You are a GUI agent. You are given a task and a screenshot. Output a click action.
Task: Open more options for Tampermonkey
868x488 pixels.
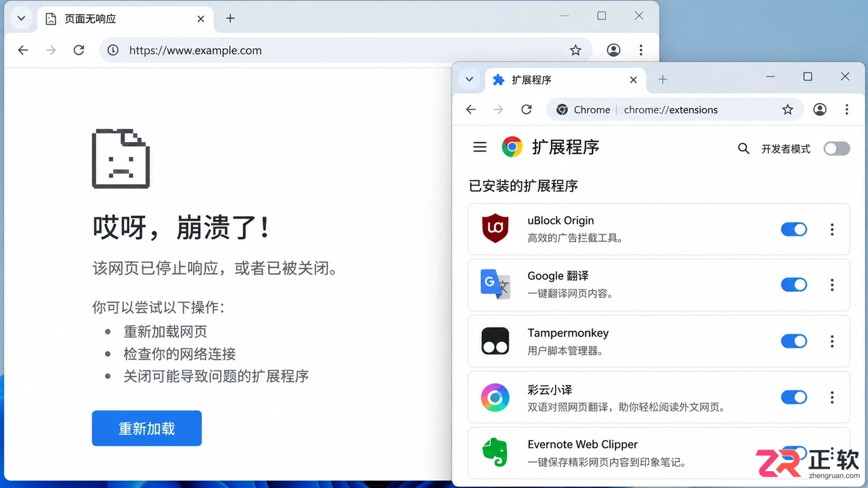[832, 341]
